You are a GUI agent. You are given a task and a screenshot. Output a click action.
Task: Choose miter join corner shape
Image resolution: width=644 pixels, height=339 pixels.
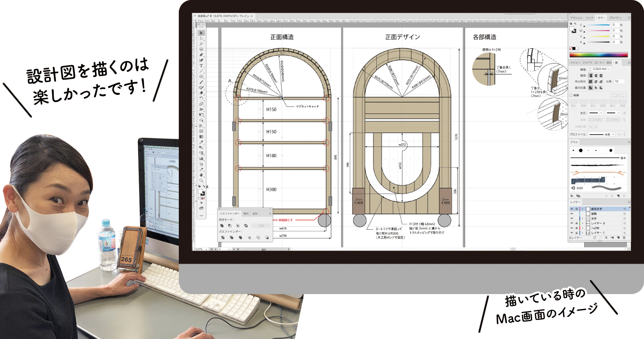[x=591, y=81]
